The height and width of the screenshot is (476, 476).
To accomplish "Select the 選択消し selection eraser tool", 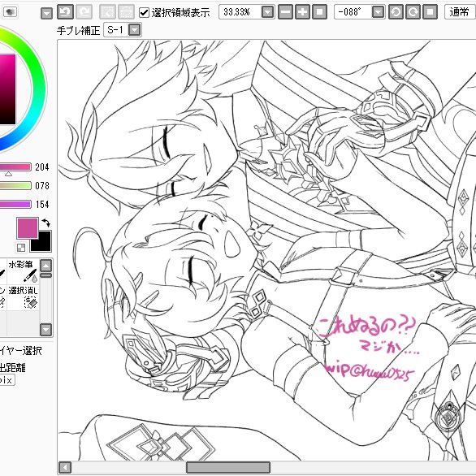I will point(23,297).
